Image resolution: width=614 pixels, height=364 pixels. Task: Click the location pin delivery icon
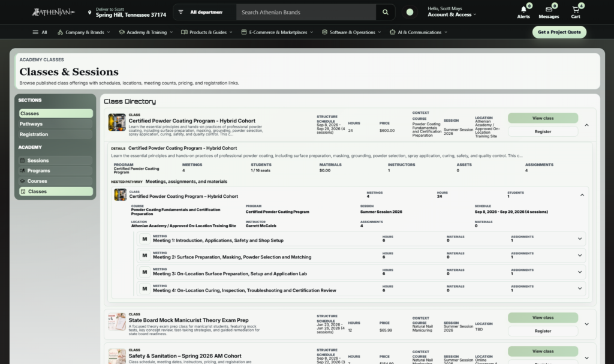pos(90,13)
